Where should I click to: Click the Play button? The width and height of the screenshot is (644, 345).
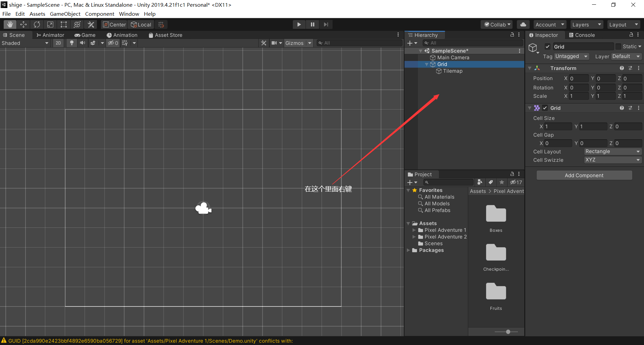click(299, 24)
